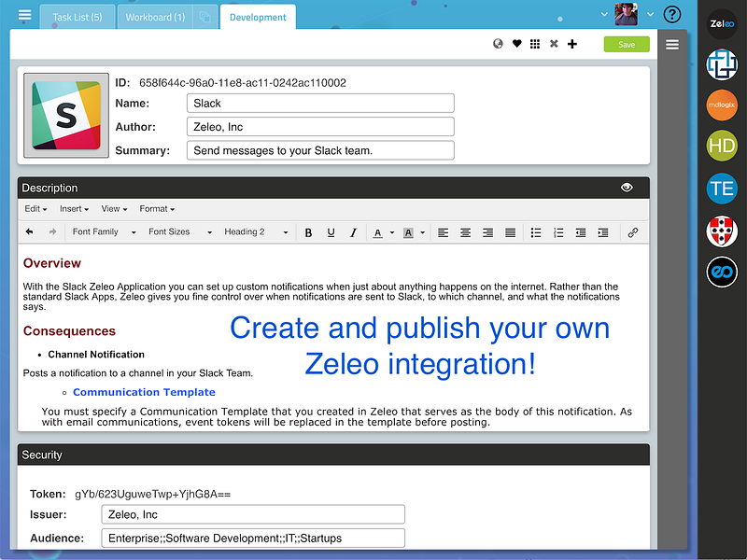Click the Summary input field
747x560 pixels.
320,150
